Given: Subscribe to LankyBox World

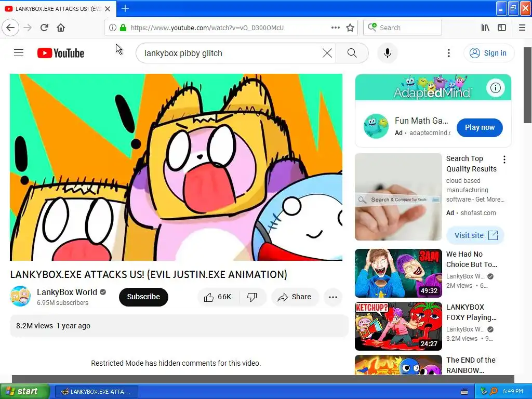Looking at the screenshot, I should pyautogui.click(x=143, y=297).
